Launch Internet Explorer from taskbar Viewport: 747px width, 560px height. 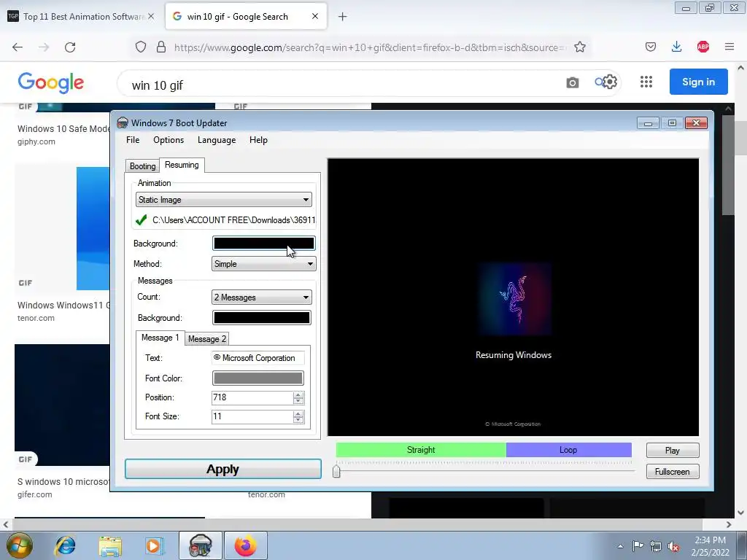pyautogui.click(x=65, y=545)
